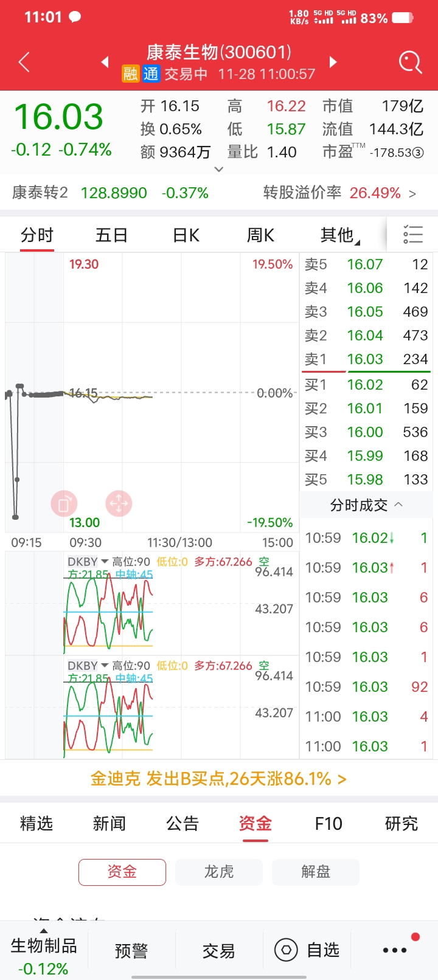Tap the 卖3 16.05 order row
The image size is (438, 980).
[x=366, y=312]
